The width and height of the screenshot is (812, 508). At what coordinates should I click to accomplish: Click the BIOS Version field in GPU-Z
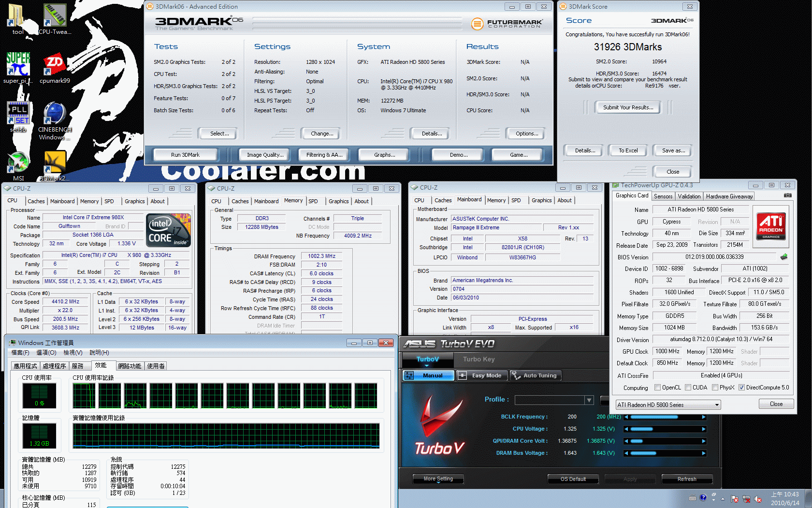[714, 257]
